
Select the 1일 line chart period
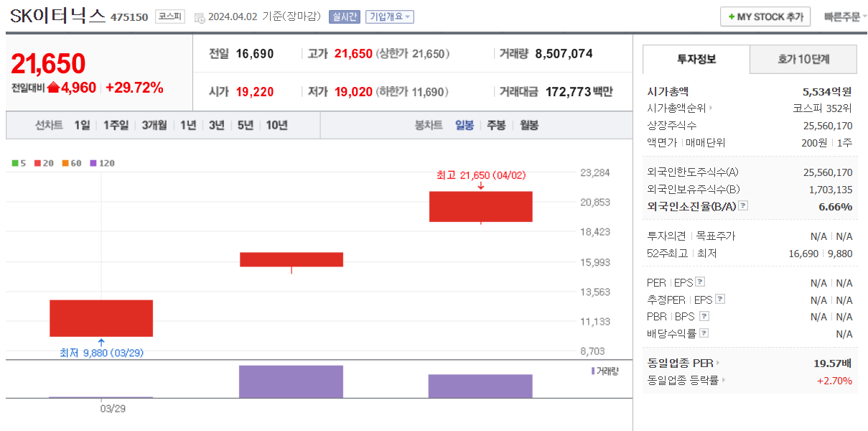click(x=83, y=125)
